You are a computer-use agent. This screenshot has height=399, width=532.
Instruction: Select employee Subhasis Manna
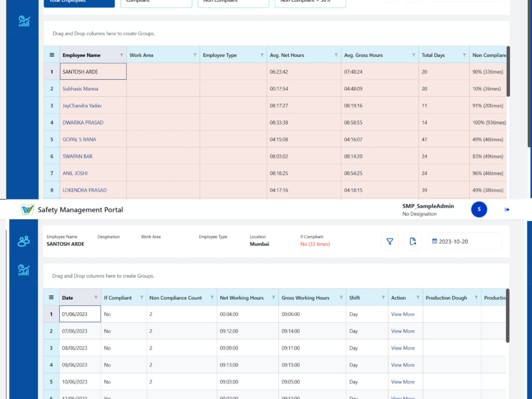pyautogui.click(x=81, y=88)
